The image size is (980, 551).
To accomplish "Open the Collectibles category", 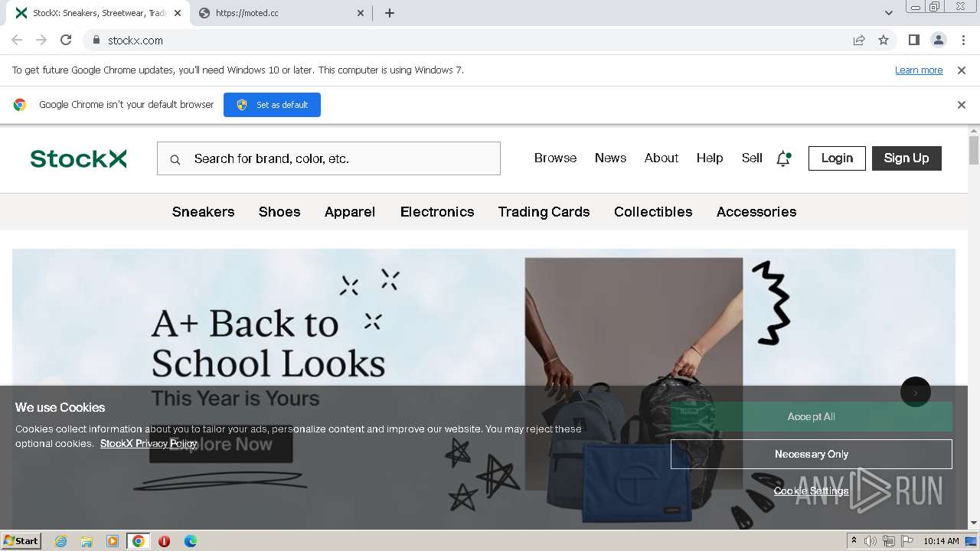I will pyautogui.click(x=653, y=212).
